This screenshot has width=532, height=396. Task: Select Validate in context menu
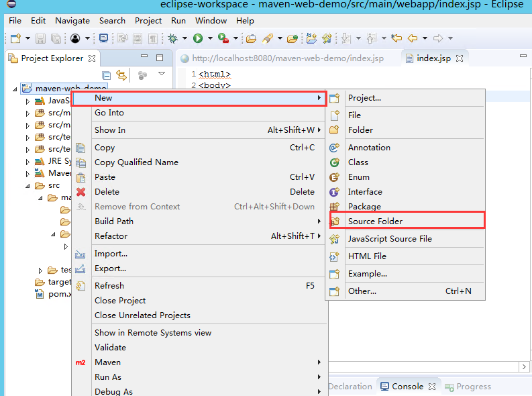pos(199,348)
